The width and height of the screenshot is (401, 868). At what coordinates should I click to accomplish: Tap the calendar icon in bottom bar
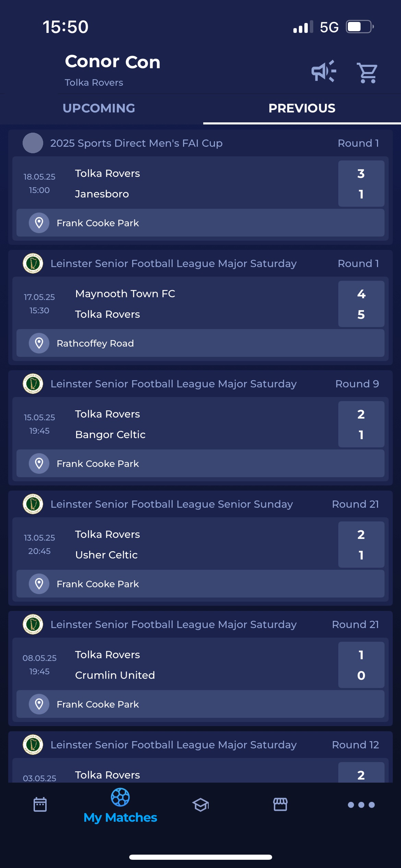[x=40, y=804]
